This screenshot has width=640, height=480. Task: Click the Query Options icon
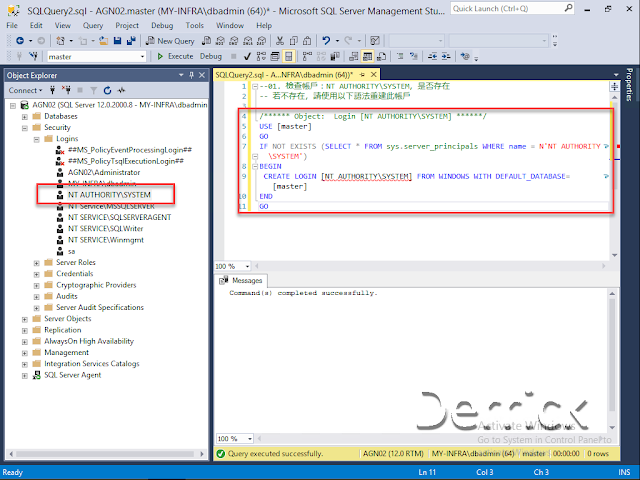(x=275, y=56)
